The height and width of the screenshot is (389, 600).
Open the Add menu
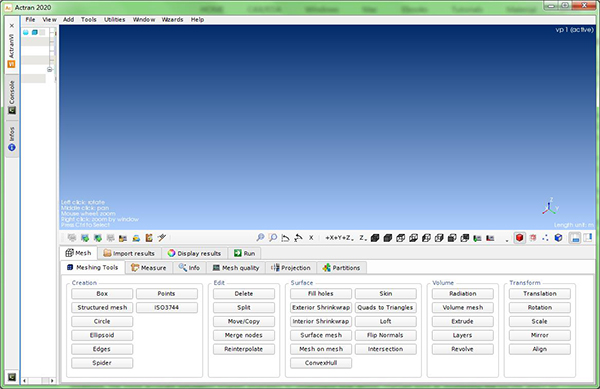coord(68,20)
